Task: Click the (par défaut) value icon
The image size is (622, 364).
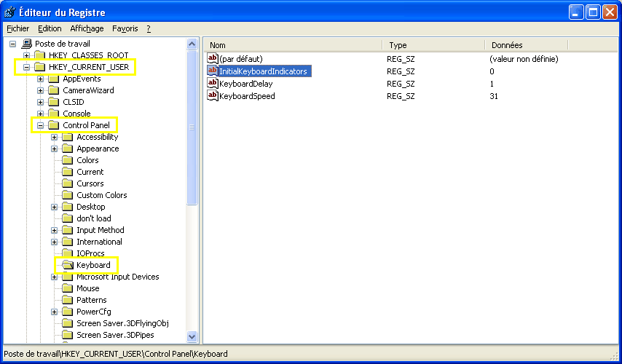Action: 213,59
